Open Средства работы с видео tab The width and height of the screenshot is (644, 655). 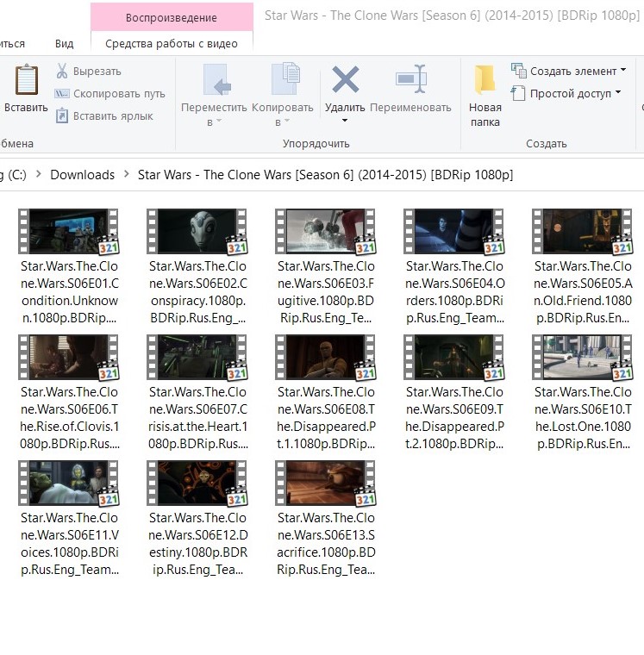point(172,43)
